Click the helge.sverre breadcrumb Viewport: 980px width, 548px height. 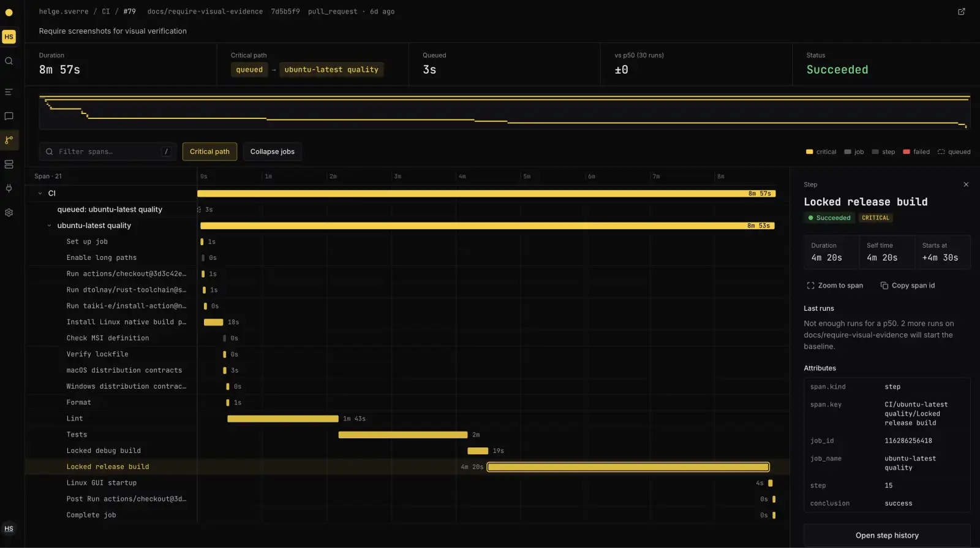coord(64,12)
